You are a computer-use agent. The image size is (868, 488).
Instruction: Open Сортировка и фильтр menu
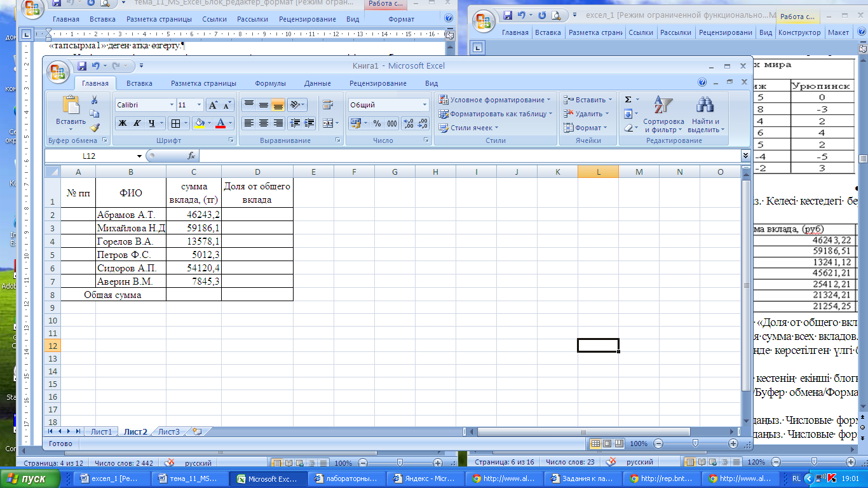tap(663, 114)
